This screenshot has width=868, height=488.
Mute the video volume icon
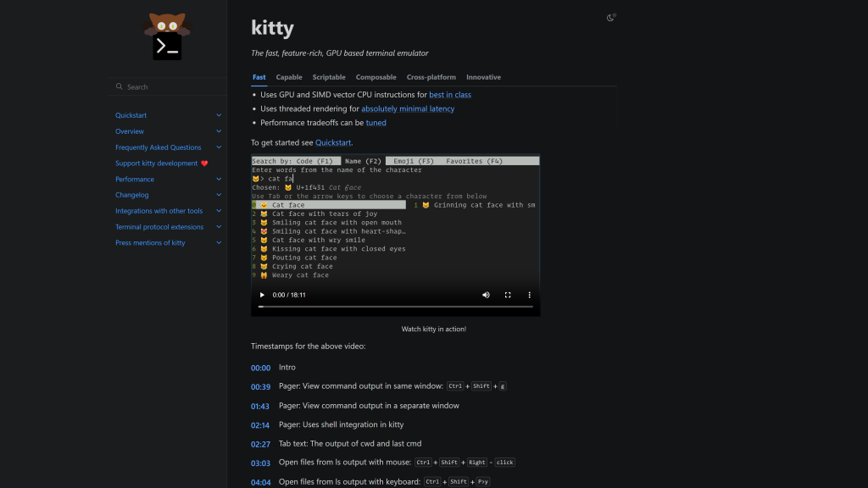click(x=486, y=295)
